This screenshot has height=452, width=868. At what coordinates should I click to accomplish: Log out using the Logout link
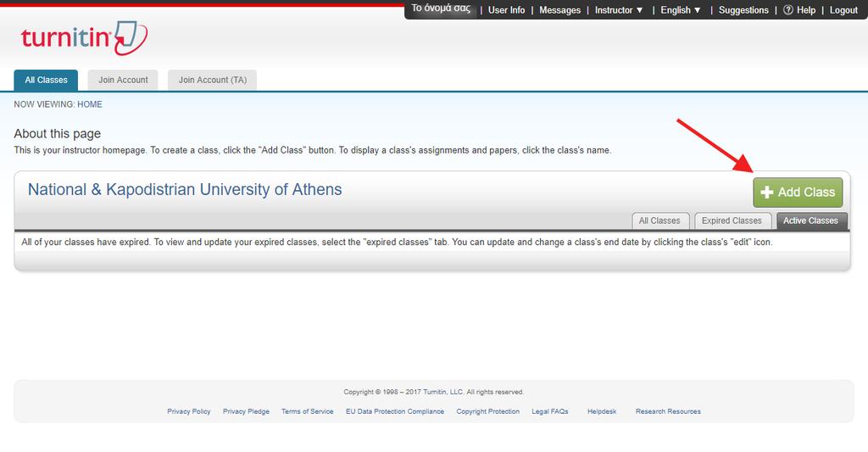pos(843,10)
